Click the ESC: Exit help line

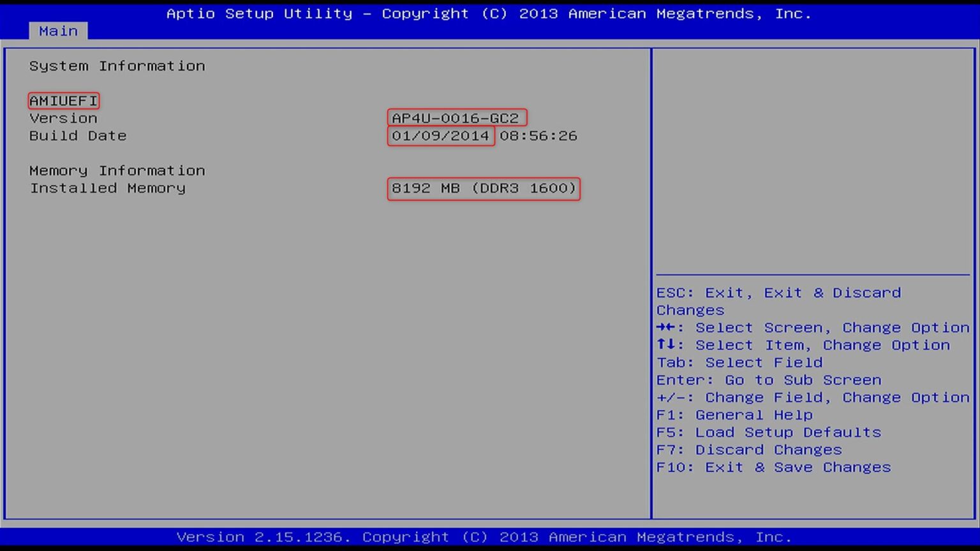point(778,293)
